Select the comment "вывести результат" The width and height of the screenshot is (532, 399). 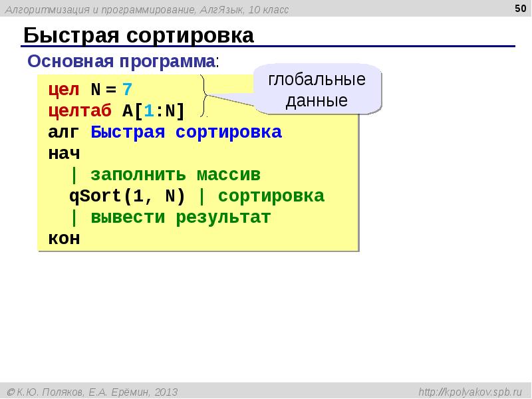coord(180,217)
